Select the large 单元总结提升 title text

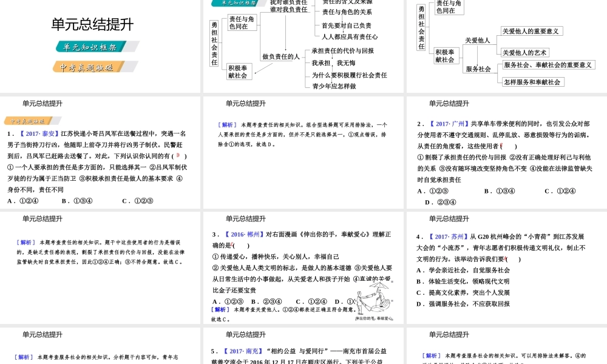[x=92, y=24]
